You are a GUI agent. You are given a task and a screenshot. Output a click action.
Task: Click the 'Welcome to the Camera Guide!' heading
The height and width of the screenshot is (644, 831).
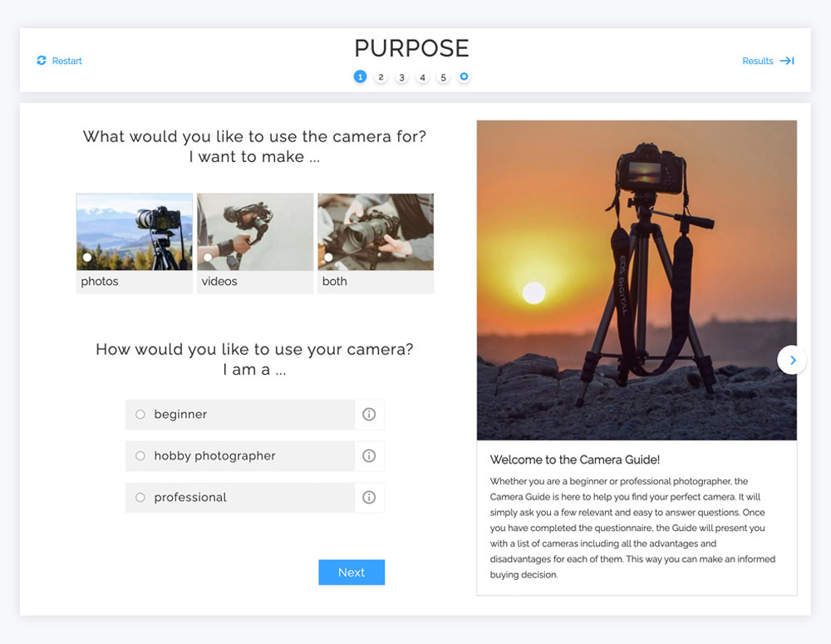tap(575, 460)
